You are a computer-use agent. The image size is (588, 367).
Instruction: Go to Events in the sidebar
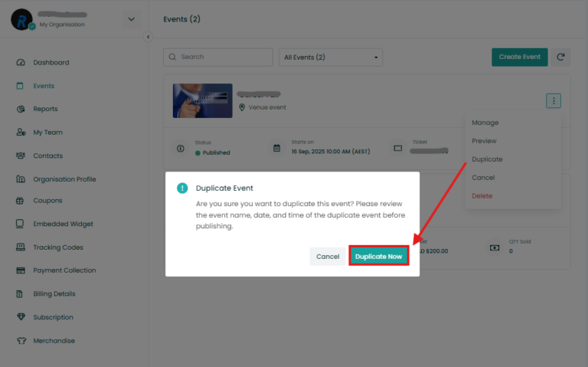[44, 86]
